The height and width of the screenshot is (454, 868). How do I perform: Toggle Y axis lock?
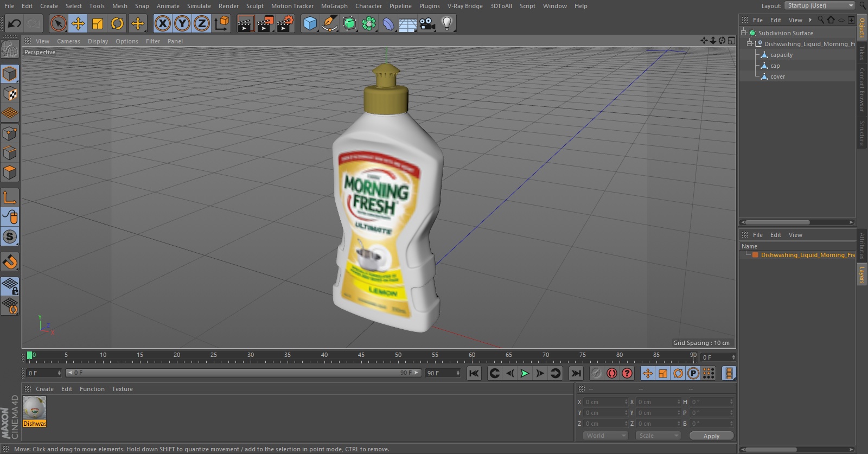[x=182, y=23]
